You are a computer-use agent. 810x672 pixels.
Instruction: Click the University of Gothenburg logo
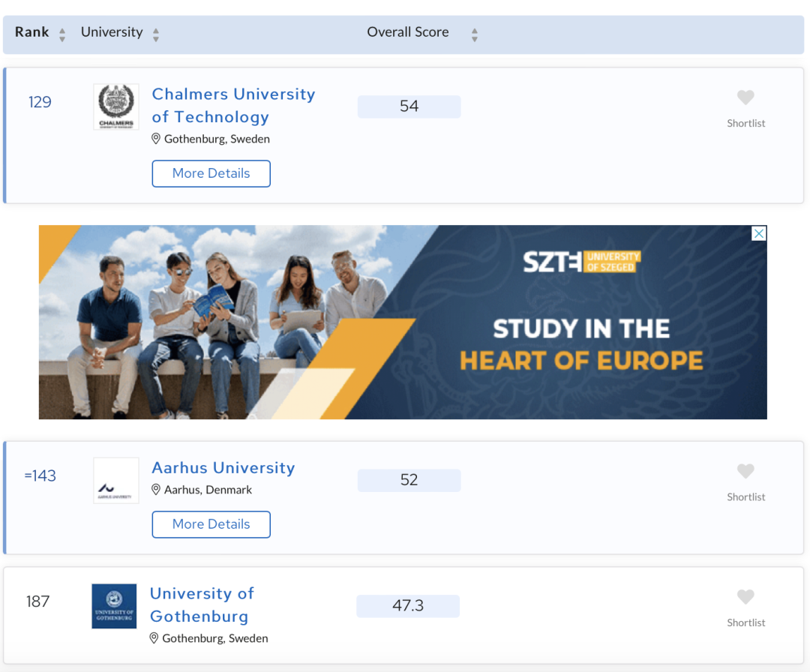114,606
